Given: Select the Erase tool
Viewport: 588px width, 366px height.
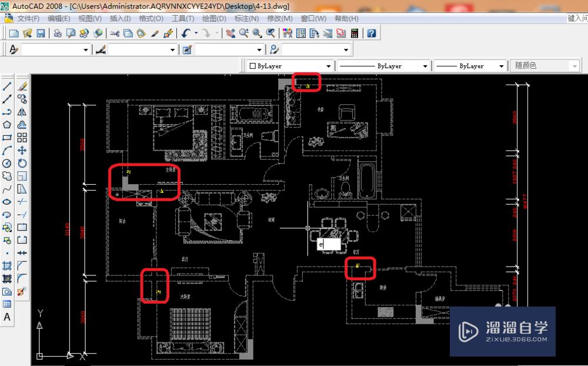Looking at the screenshot, I should (22, 86).
